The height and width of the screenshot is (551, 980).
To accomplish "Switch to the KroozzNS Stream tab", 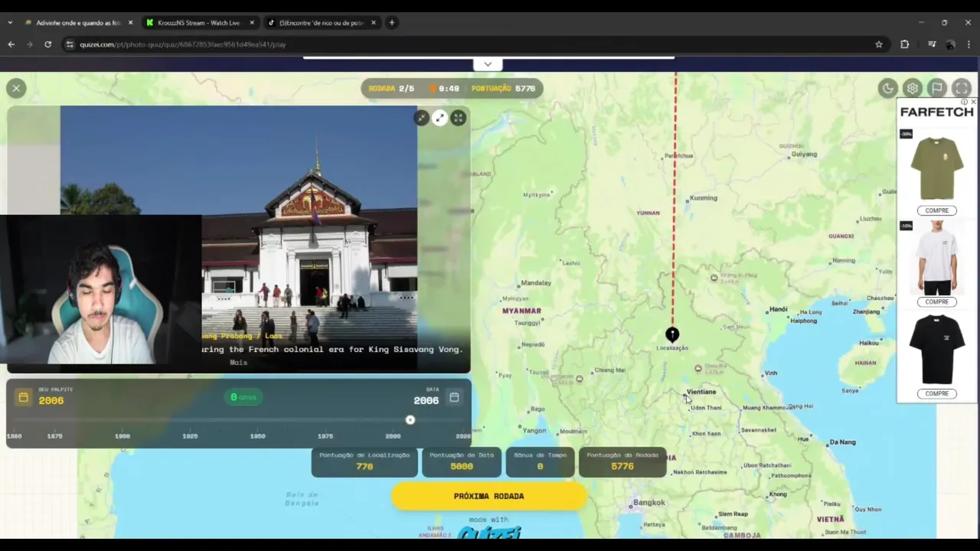I will tap(198, 23).
